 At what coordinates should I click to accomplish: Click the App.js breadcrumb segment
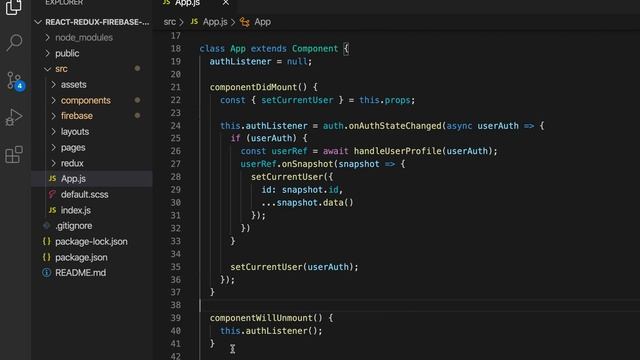(x=215, y=22)
